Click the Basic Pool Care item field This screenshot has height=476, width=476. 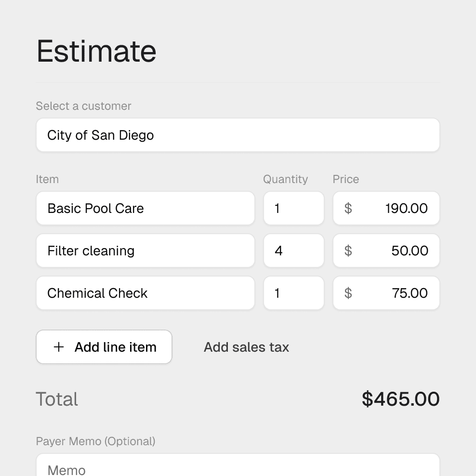point(145,208)
